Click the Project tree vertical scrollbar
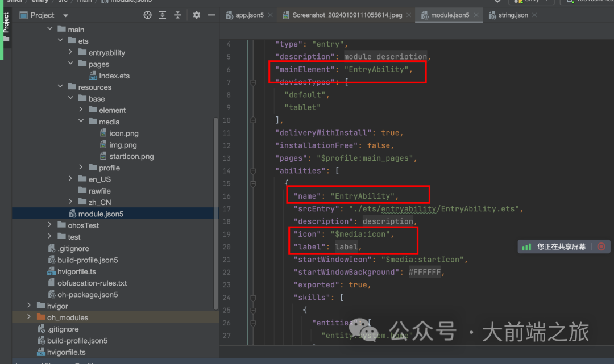614x364 pixels. click(215, 213)
